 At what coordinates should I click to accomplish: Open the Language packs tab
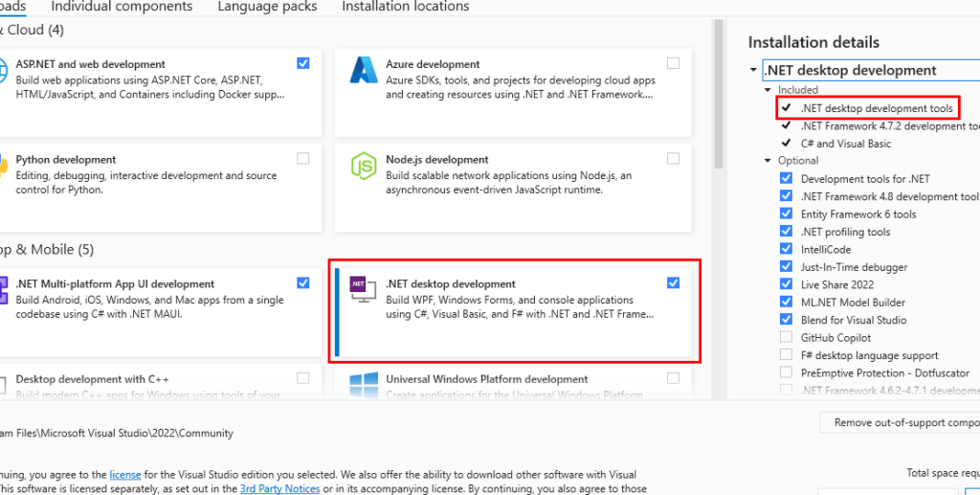coord(267,7)
